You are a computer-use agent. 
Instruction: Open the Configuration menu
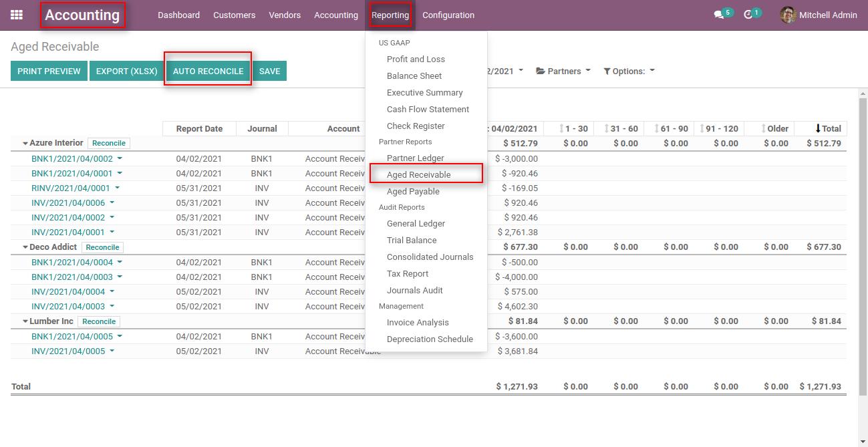click(448, 15)
